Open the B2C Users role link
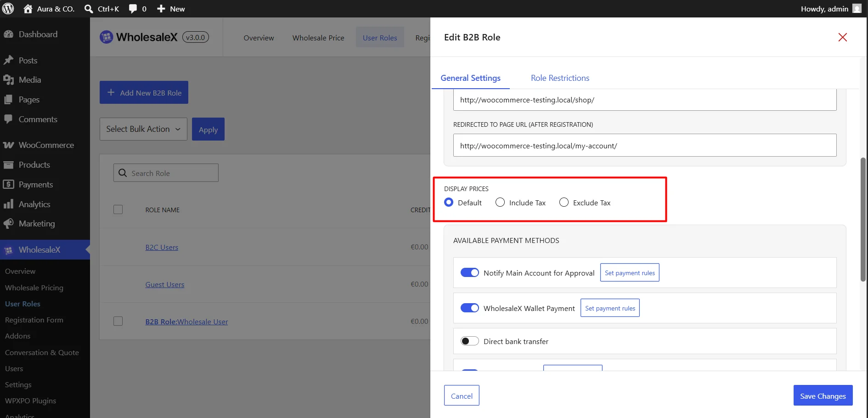The height and width of the screenshot is (418, 868). pos(162,247)
